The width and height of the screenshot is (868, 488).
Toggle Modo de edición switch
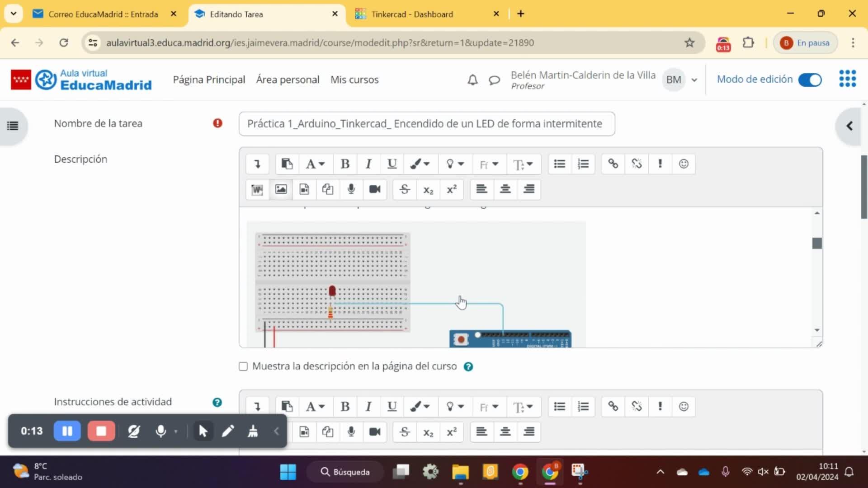[x=810, y=80]
